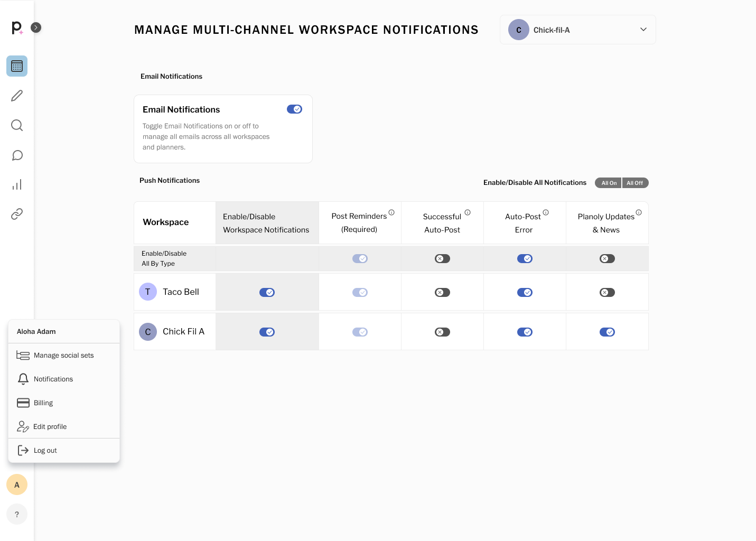Toggle Chick Fil A Auto-Post Error switch
Image resolution: width=756 pixels, height=541 pixels.
[525, 332]
